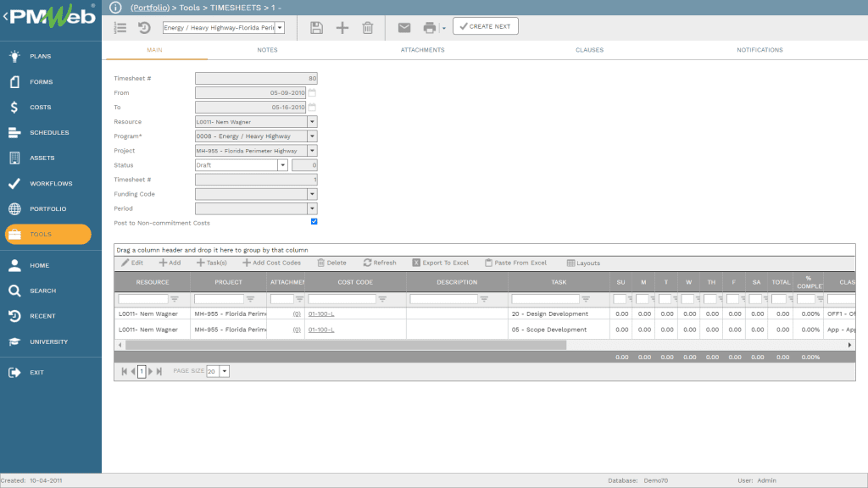
Task: Click Edit in the grid toolbar
Action: coord(132,263)
